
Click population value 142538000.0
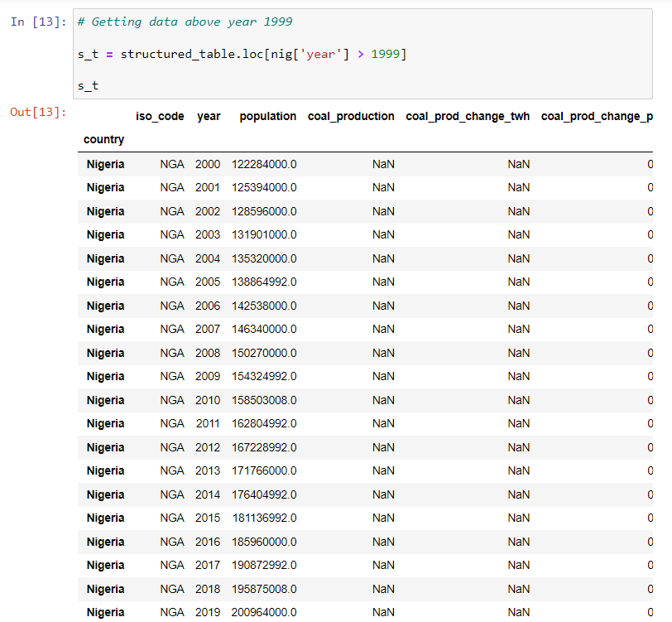(x=264, y=306)
